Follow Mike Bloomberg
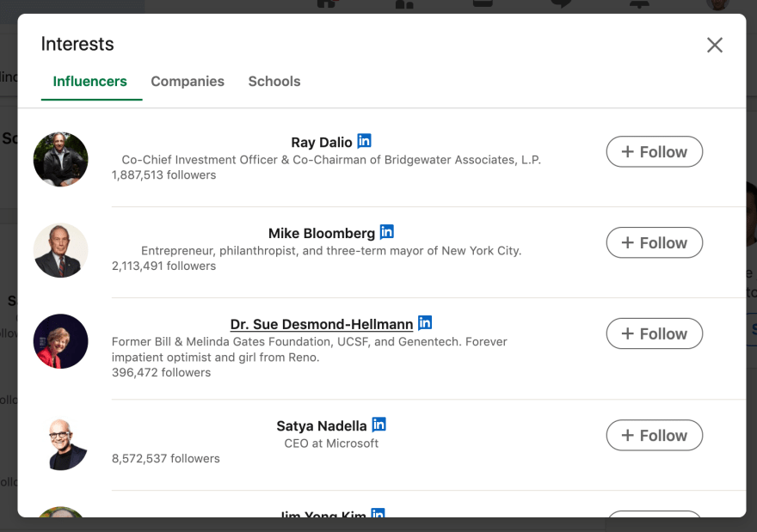The width and height of the screenshot is (757, 532). 654,242
